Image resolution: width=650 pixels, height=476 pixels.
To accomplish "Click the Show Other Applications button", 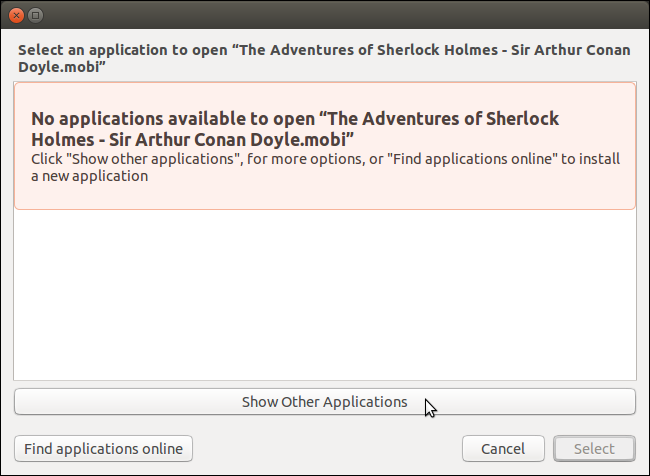I will [x=324, y=402].
